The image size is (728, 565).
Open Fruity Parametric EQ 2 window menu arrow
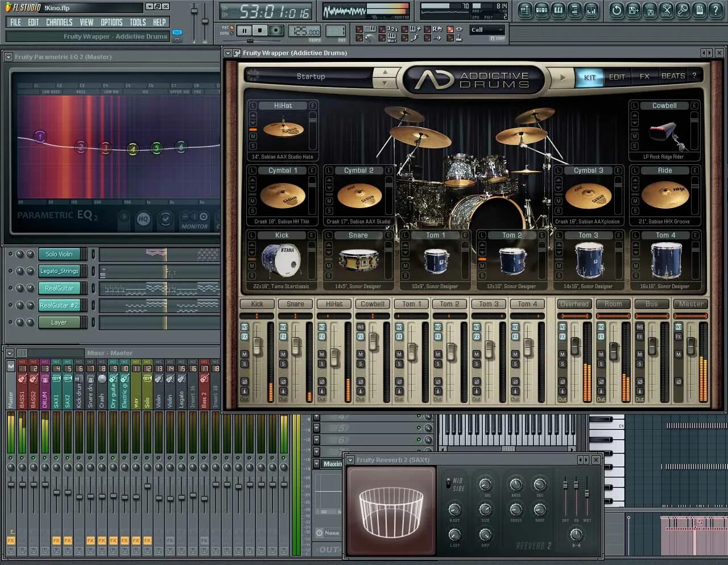point(9,57)
